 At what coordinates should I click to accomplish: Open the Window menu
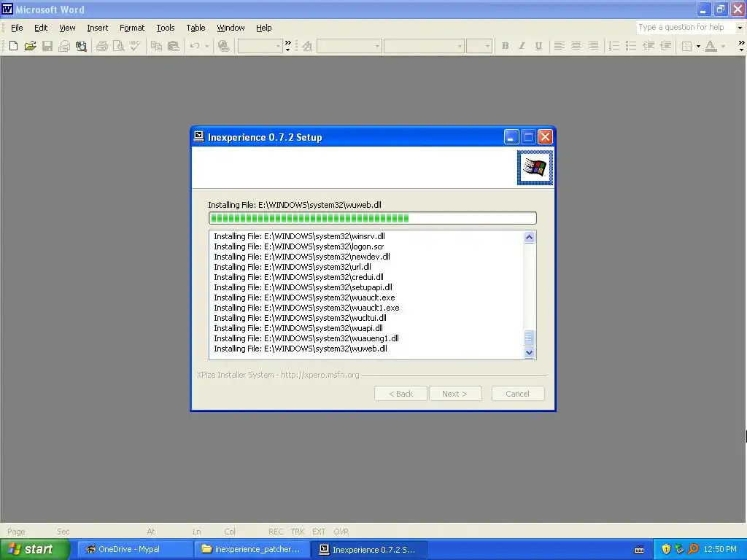(x=231, y=28)
